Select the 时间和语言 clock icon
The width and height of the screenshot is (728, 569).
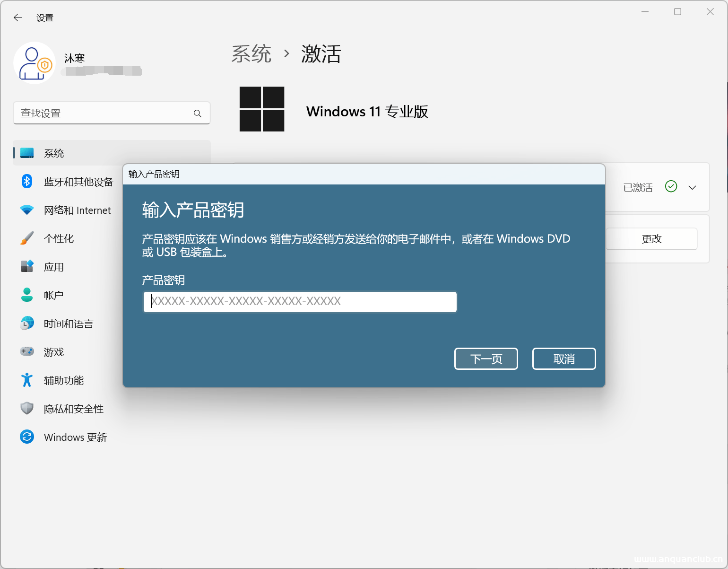pyautogui.click(x=27, y=324)
